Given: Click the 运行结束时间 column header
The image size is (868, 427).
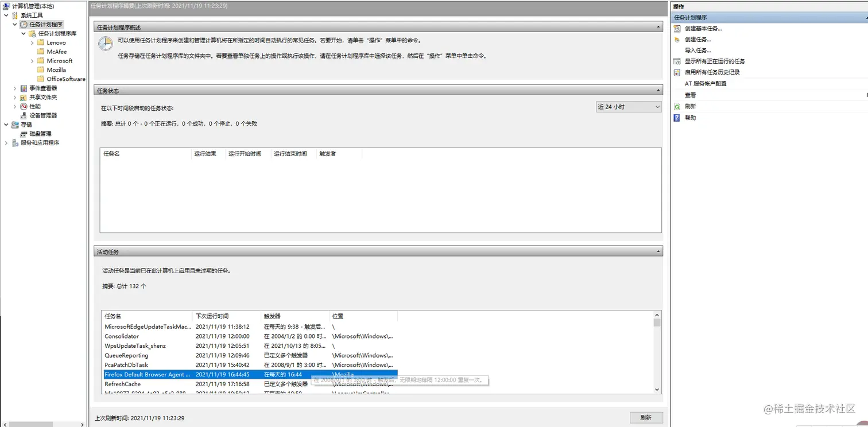Looking at the screenshot, I should click(x=293, y=154).
